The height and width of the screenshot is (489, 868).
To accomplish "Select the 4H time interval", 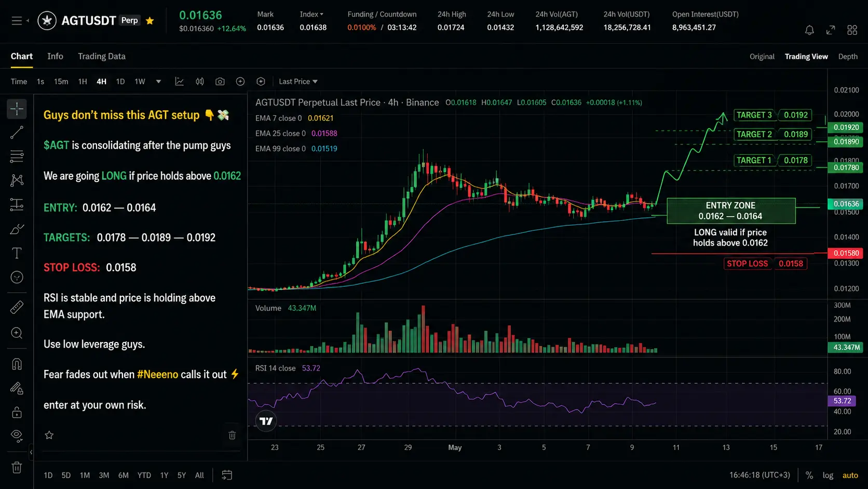I will [x=102, y=82].
